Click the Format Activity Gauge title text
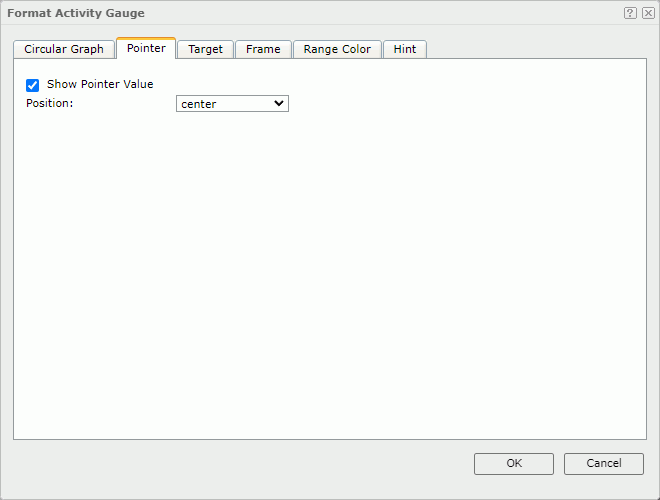 coord(76,13)
